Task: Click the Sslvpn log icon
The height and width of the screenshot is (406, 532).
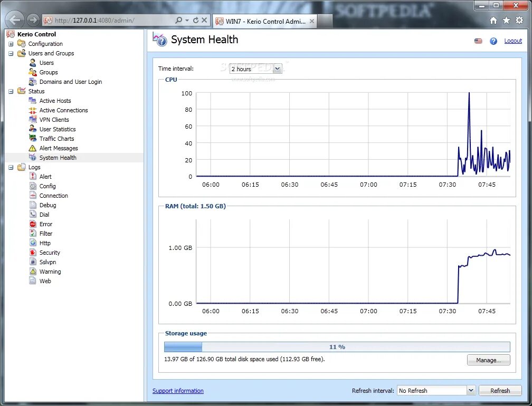Action: pos(33,262)
